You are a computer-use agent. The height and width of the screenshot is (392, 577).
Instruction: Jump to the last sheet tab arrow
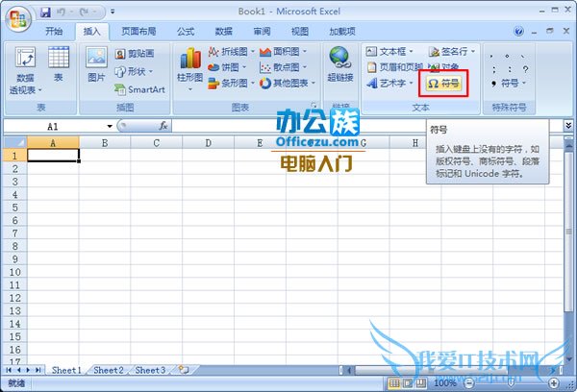pos(38,370)
